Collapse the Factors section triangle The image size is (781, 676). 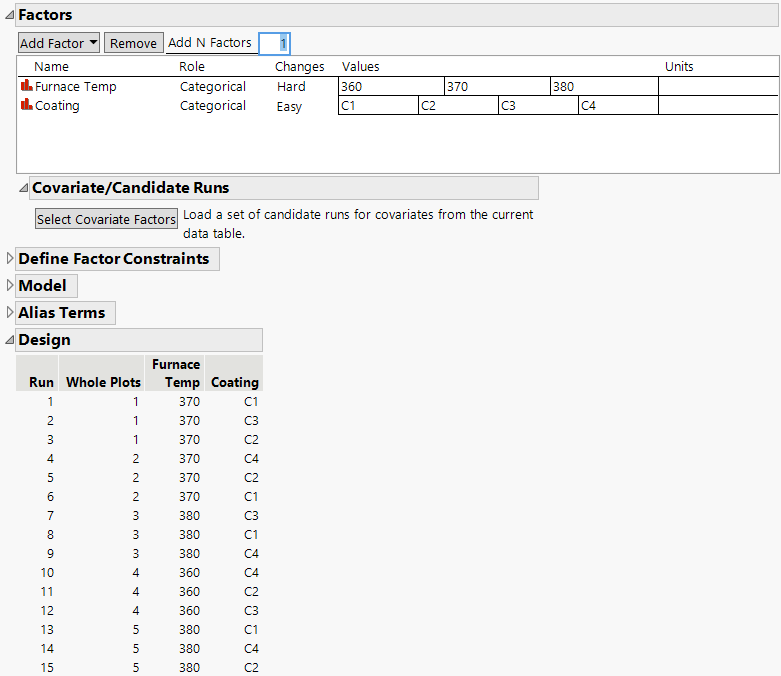point(9,15)
